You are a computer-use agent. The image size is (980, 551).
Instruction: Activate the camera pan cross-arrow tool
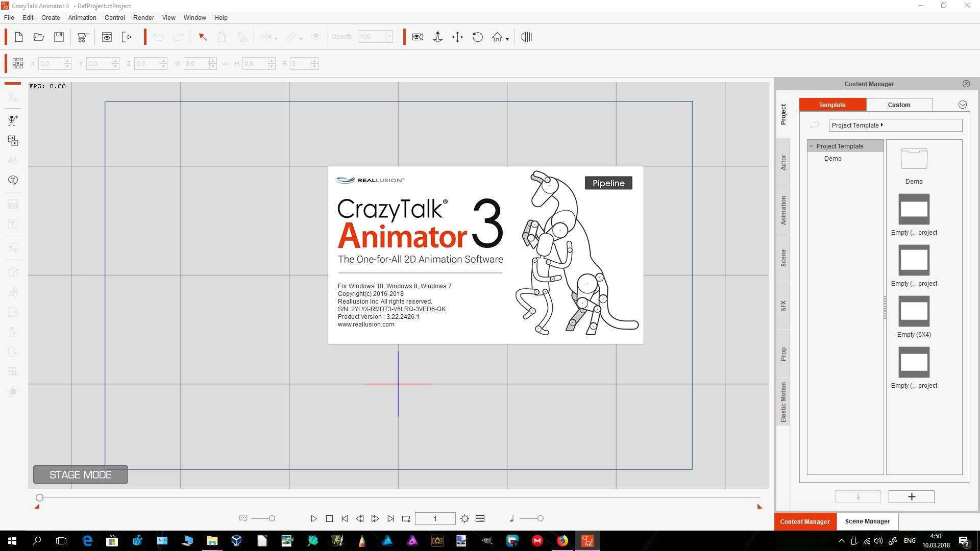[x=457, y=37]
